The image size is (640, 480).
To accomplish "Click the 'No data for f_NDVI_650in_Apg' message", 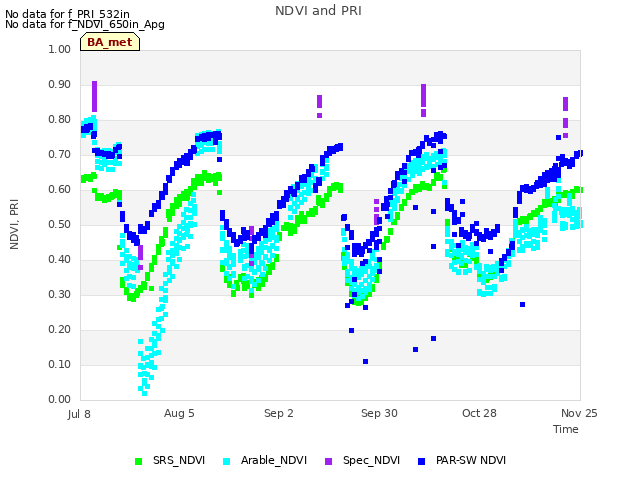I will (85, 24).
